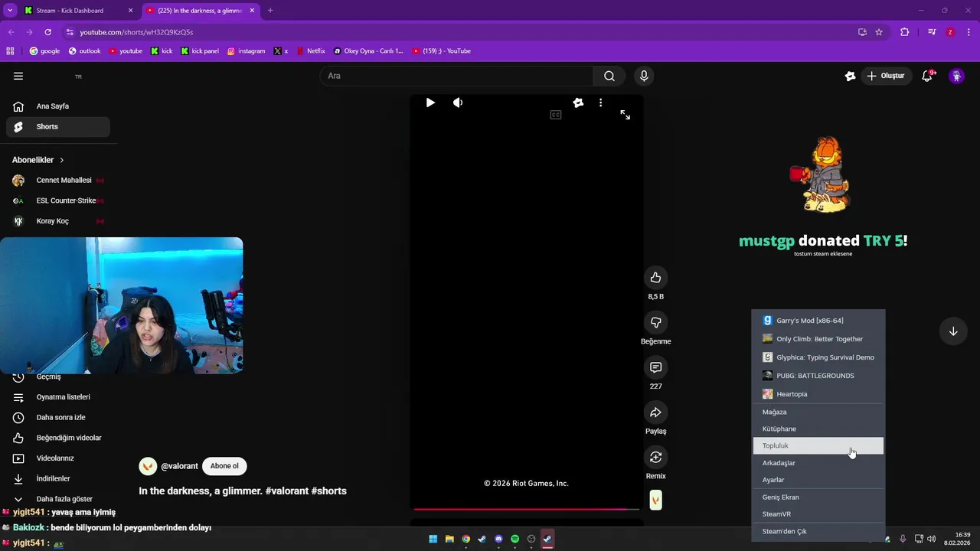Image resolution: width=980 pixels, height=551 pixels.
Task: Click the Oluştur create button
Action: click(886, 76)
